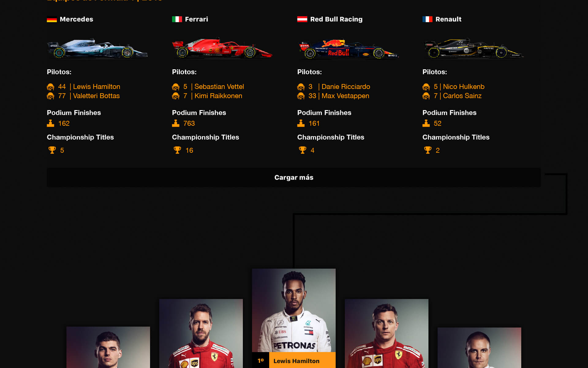Viewport: 588px width, 368px height.
Task: Open the Max Vestappen driver link
Action: pyautogui.click(x=345, y=96)
